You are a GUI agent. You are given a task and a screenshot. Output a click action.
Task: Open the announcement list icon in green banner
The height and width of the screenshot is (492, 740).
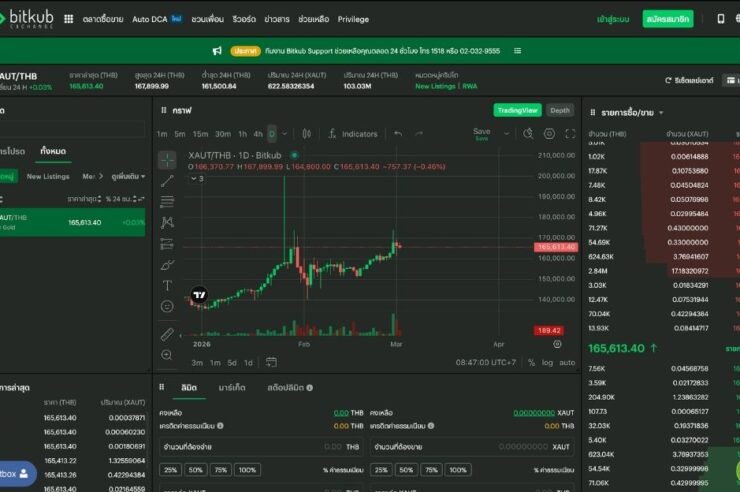(517, 50)
